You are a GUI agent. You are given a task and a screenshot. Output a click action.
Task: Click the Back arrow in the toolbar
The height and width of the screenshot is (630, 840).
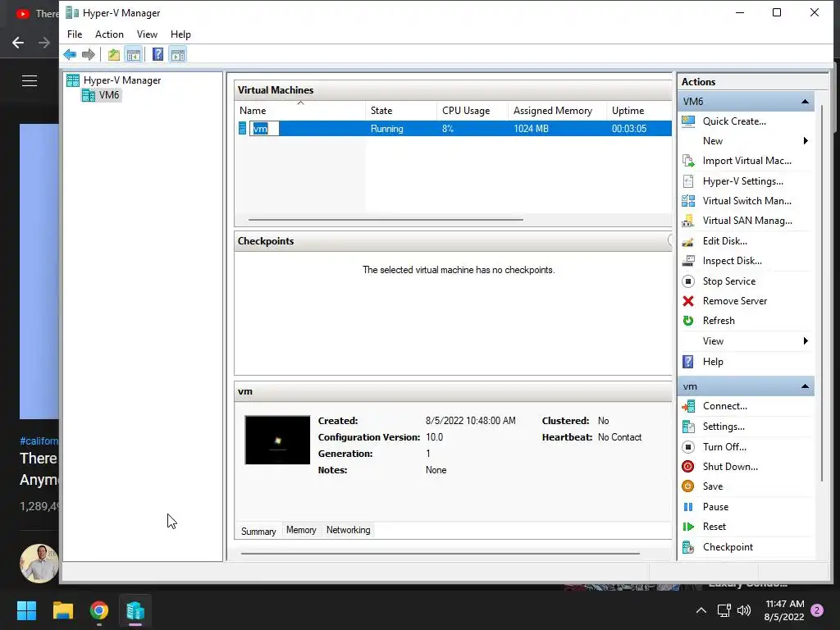coord(70,55)
